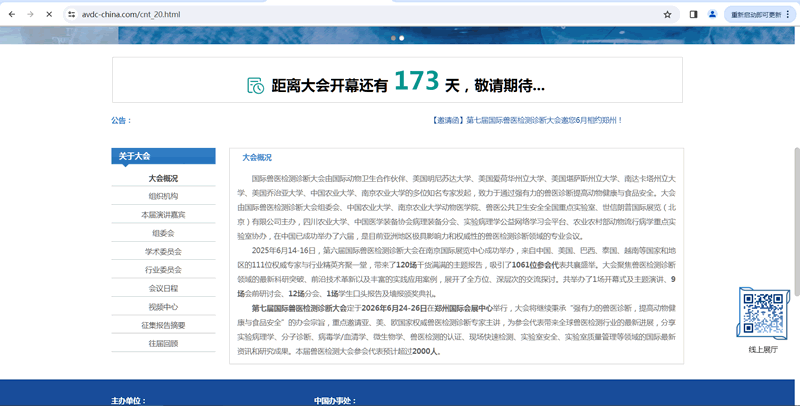
Task: Bookmark this page with the star icon
Action: click(x=667, y=15)
